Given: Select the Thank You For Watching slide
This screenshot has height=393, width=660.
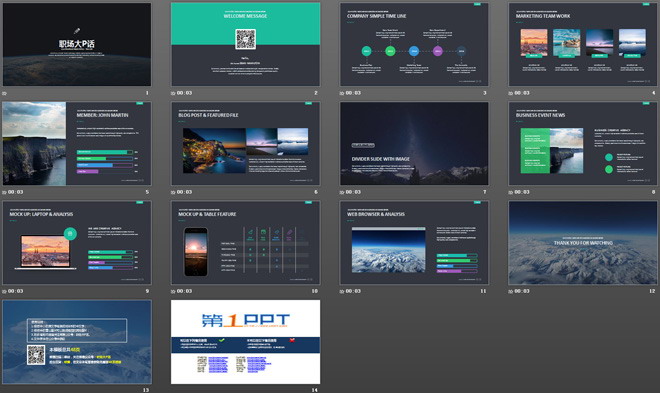Looking at the screenshot, I should 583,243.
